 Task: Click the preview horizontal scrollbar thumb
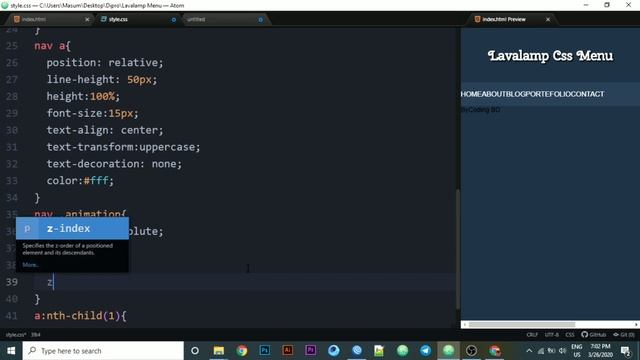pyautogui.click(x=522, y=324)
